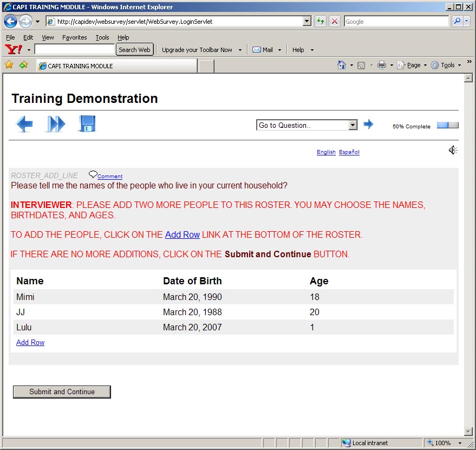This screenshot has width=476, height=450.
Task: Click the browser stop X icon
Action: click(x=335, y=22)
